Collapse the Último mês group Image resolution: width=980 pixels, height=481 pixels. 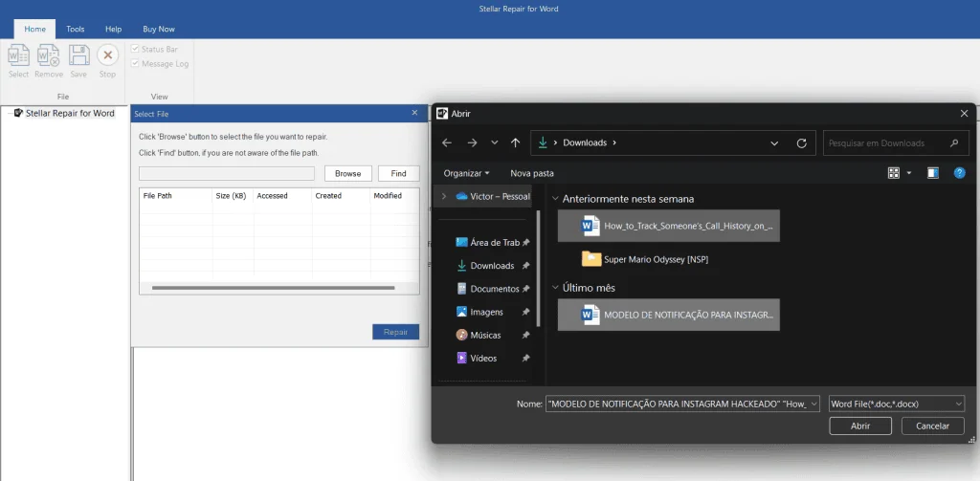(556, 288)
